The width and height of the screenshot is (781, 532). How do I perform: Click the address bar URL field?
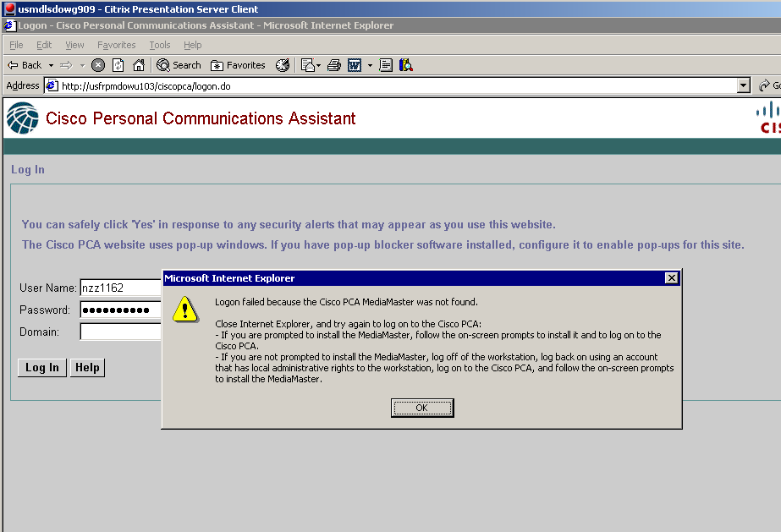coord(398,86)
